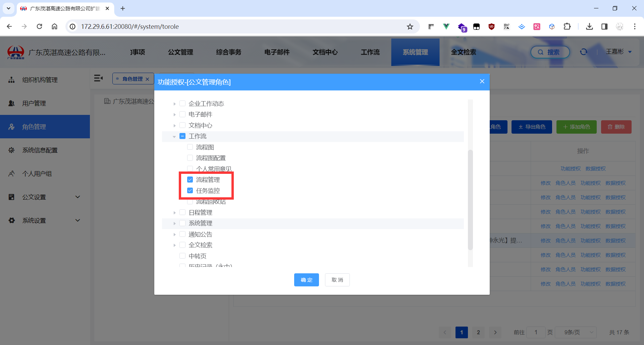Viewport: 644px width, 345px height.
Task: Collapse the 工作流 tree node
Action: pos(174,136)
